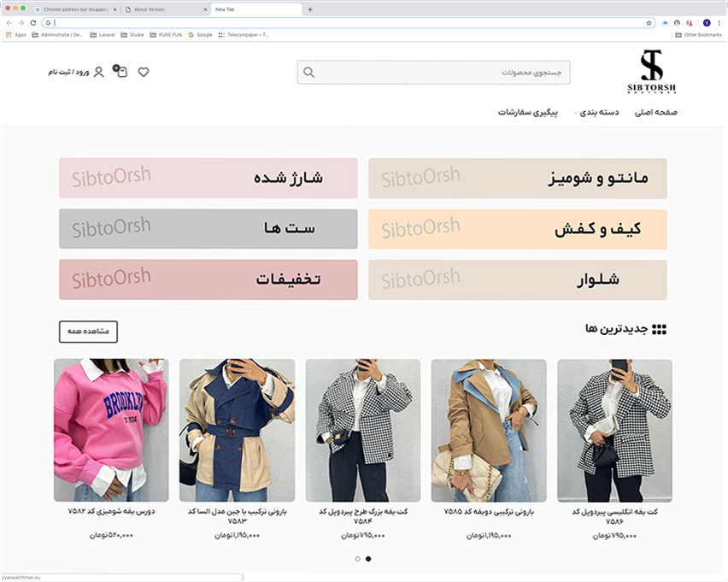Open the shopping cart icon
This screenshot has width=728, height=582.
coord(120,71)
